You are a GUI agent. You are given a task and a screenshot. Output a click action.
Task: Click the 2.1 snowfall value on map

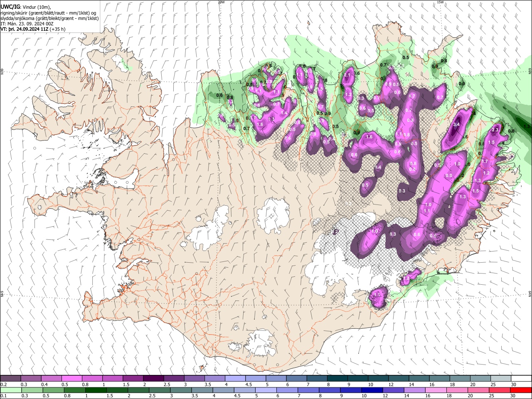348,75
